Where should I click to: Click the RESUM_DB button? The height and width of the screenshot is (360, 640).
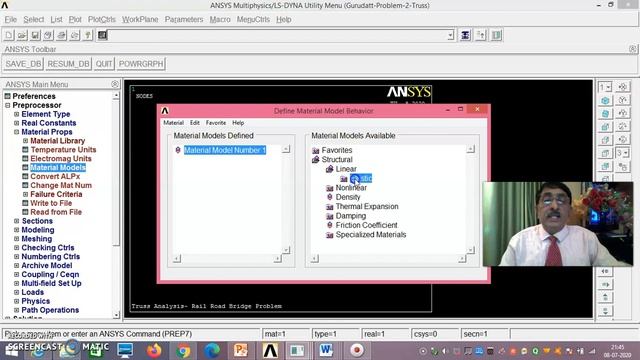click(68, 64)
